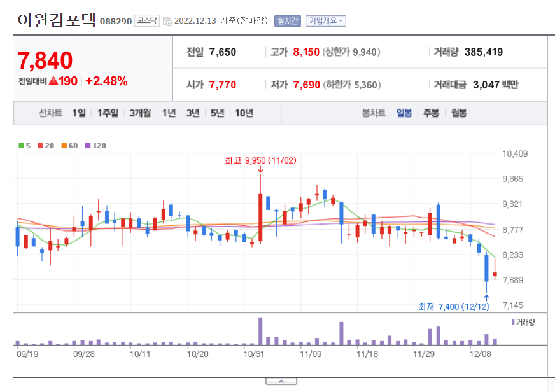Select the 1주일 line chart period

108,113
